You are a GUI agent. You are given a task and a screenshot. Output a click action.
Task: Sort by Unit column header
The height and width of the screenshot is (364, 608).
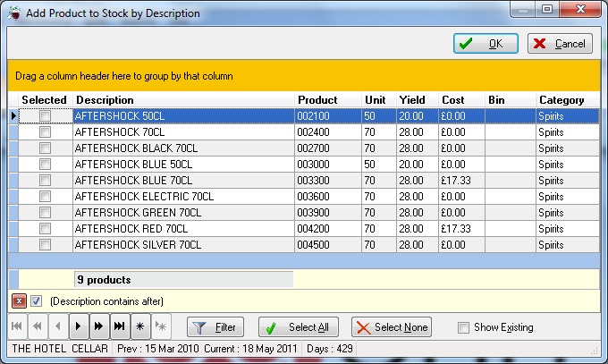[x=379, y=100]
